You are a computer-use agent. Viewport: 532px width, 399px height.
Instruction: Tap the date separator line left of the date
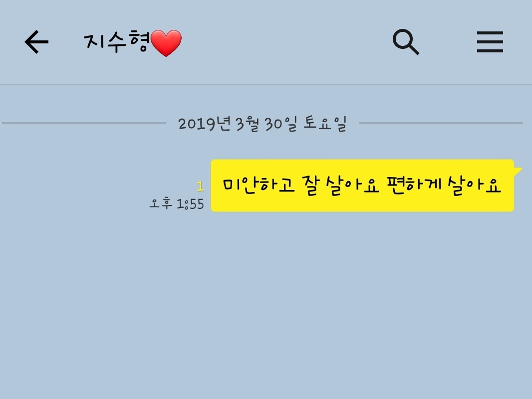tap(84, 123)
